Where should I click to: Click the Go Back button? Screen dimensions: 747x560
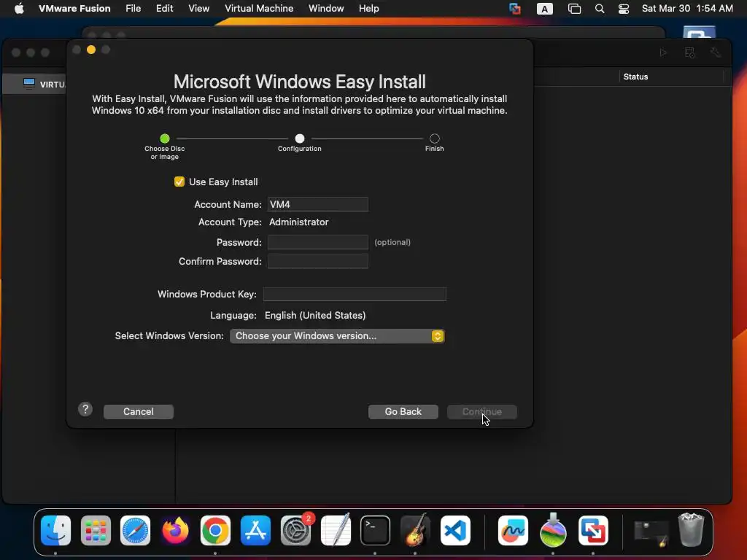coord(403,411)
